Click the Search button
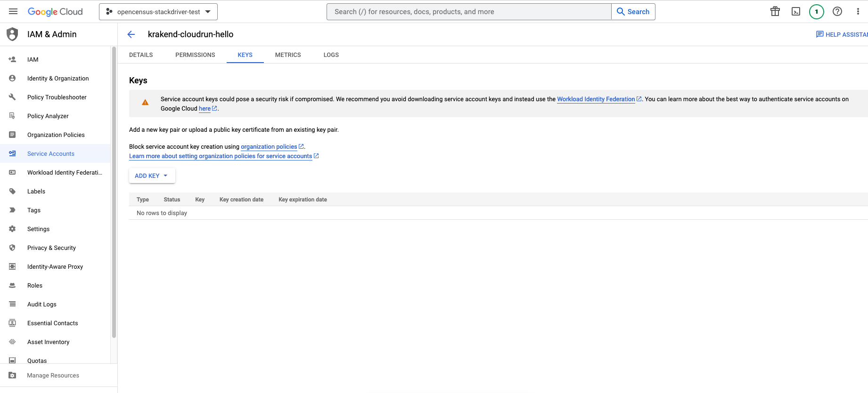The image size is (868, 393). pos(633,12)
